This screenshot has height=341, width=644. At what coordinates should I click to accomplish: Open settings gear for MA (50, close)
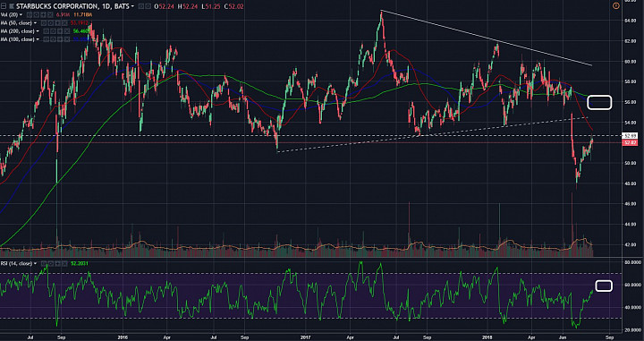click(50, 23)
